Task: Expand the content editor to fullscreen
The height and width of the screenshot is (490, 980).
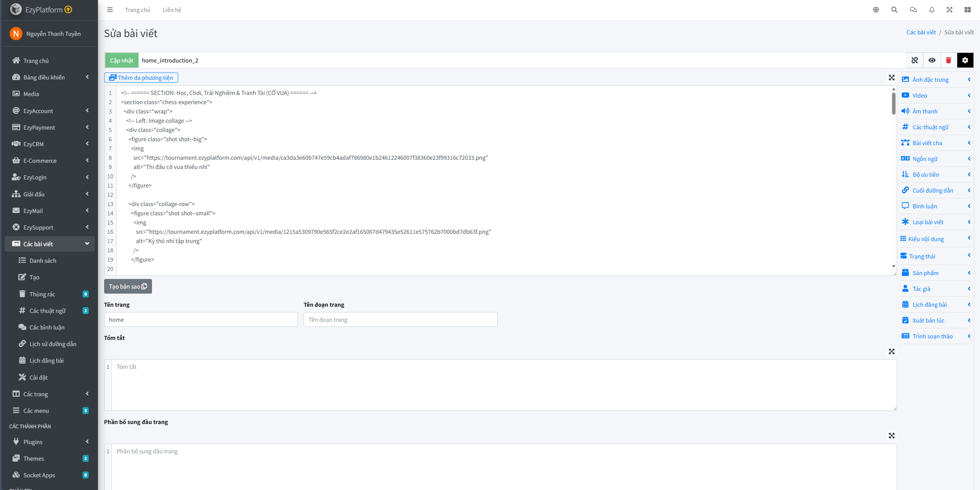Action: [x=891, y=78]
